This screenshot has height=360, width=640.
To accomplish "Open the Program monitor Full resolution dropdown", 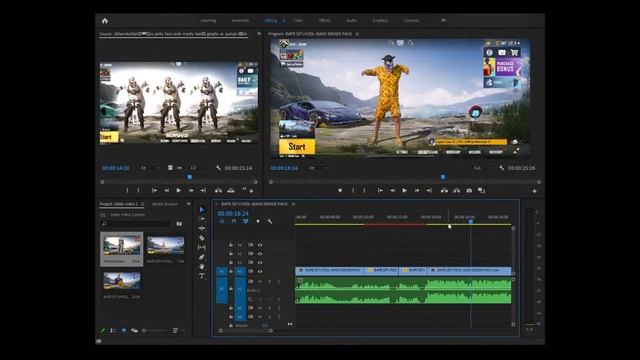I will tap(483, 168).
